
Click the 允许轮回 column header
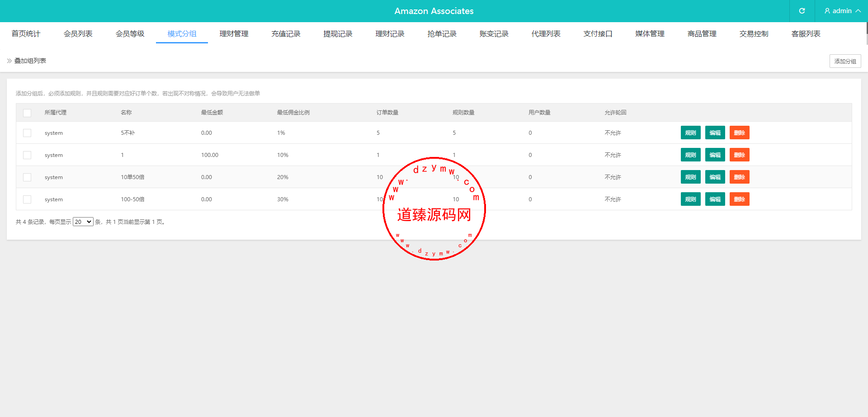[x=615, y=113]
